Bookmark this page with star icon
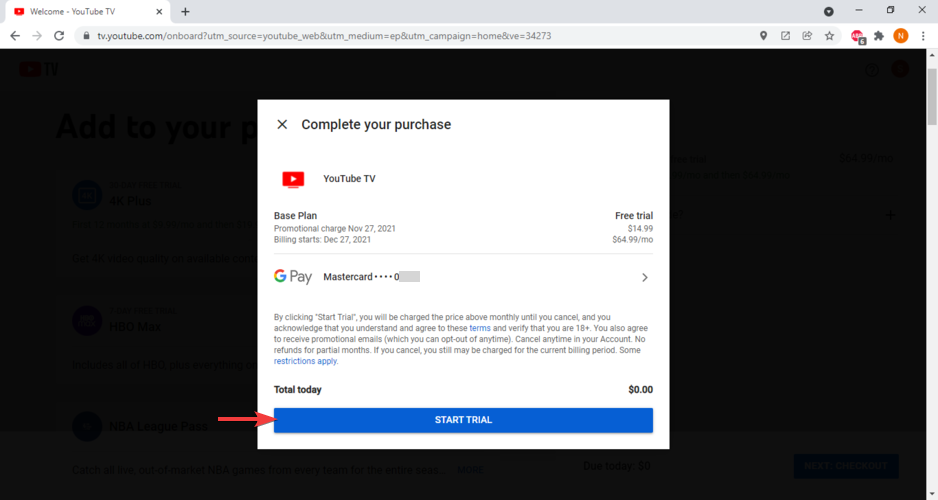The height and width of the screenshot is (500, 938). coord(829,35)
